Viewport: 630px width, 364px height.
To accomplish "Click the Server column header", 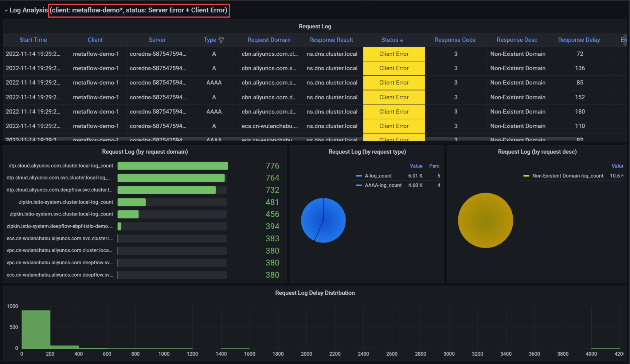I will click(157, 40).
